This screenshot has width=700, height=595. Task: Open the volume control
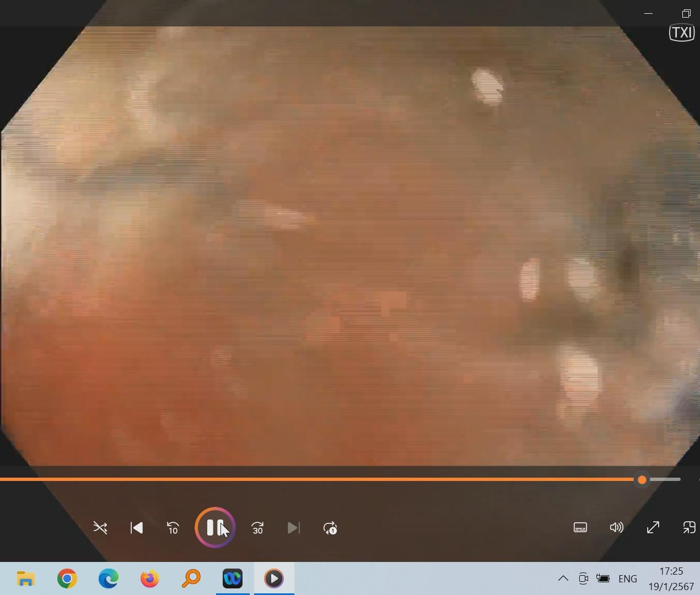pos(617,528)
